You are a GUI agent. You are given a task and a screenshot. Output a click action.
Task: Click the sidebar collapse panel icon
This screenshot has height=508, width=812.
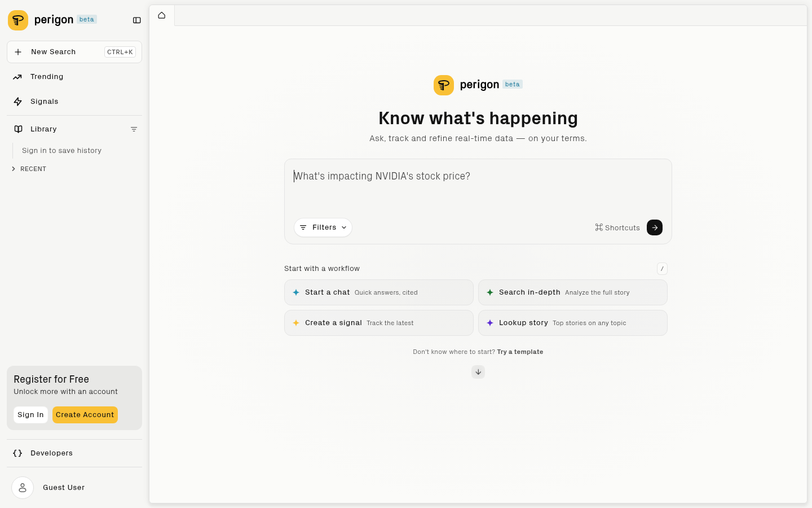pyautogui.click(x=136, y=20)
